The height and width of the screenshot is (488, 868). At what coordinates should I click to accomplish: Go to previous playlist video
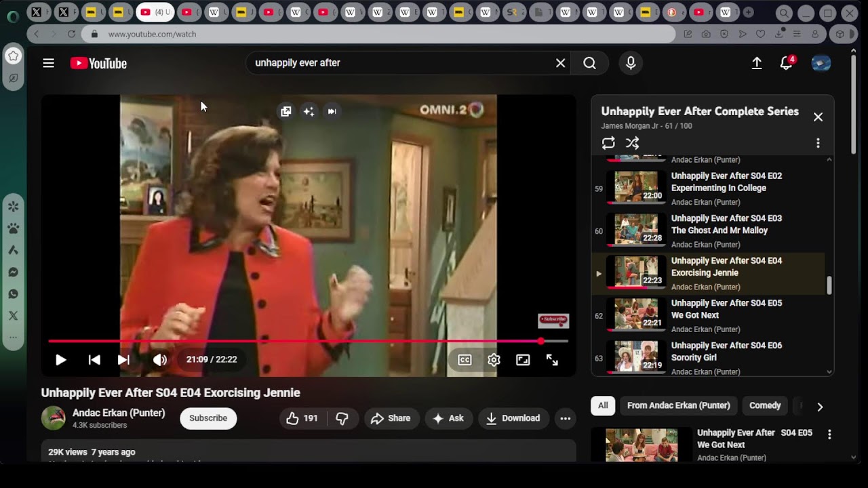click(94, 360)
